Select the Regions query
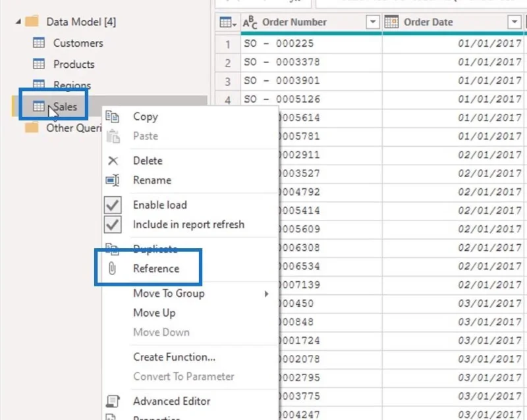The height and width of the screenshot is (420, 527). coord(72,85)
